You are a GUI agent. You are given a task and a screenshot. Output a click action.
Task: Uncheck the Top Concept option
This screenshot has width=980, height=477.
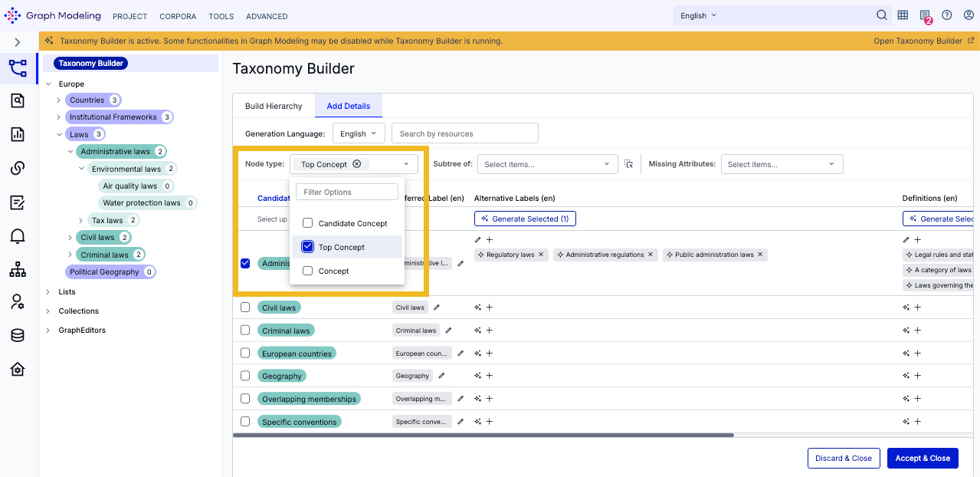307,247
